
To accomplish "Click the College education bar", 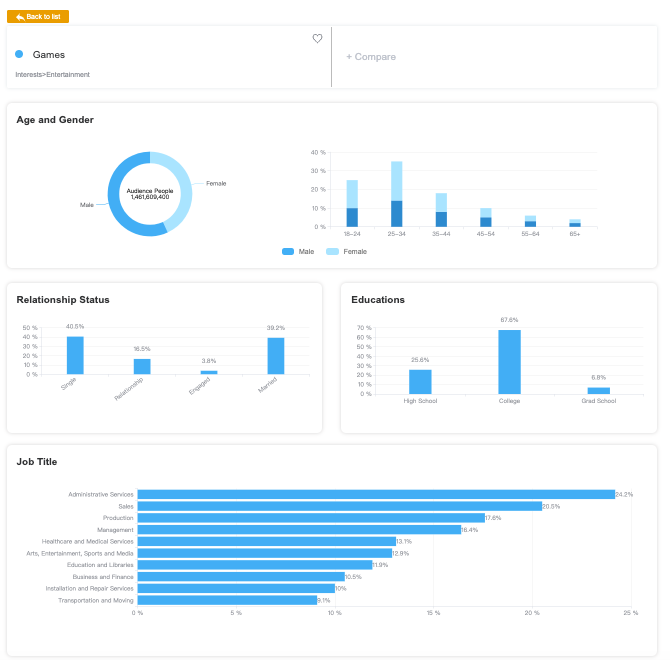I will tap(509, 362).
